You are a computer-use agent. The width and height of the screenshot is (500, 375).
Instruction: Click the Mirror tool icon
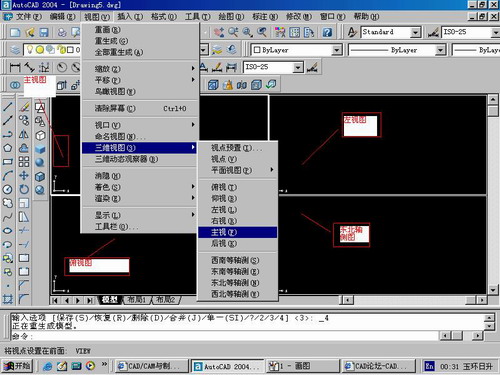pos(24,134)
